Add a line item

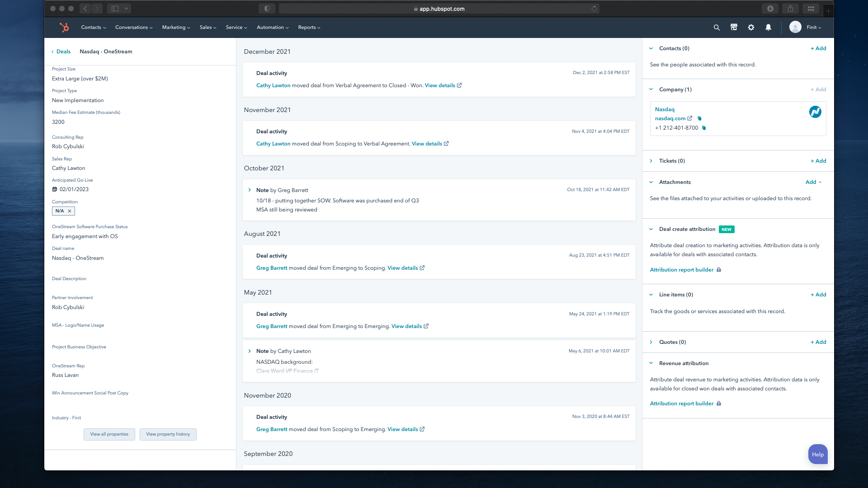pos(818,295)
